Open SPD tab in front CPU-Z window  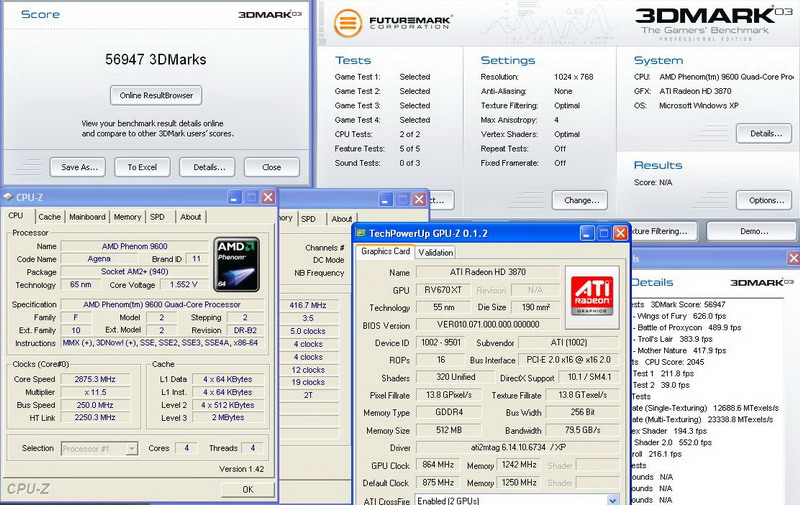(157, 217)
